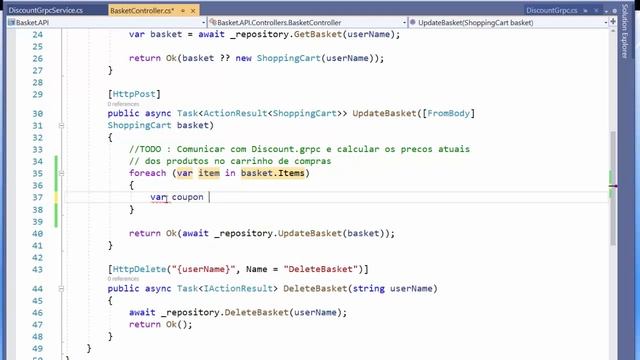Click line number 30 in the gutter
The width and height of the screenshot is (640, 360).
(38, 114)
